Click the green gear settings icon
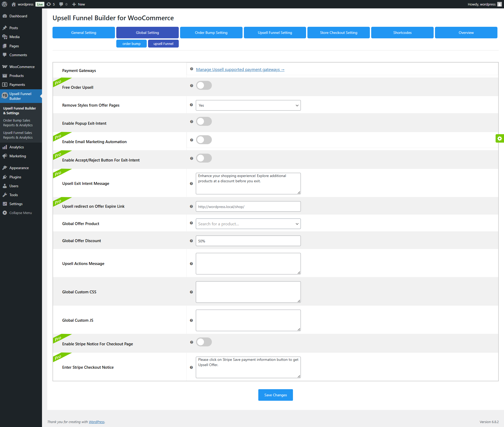This screenshot has width=504, height=427. (x=500, y=138)
